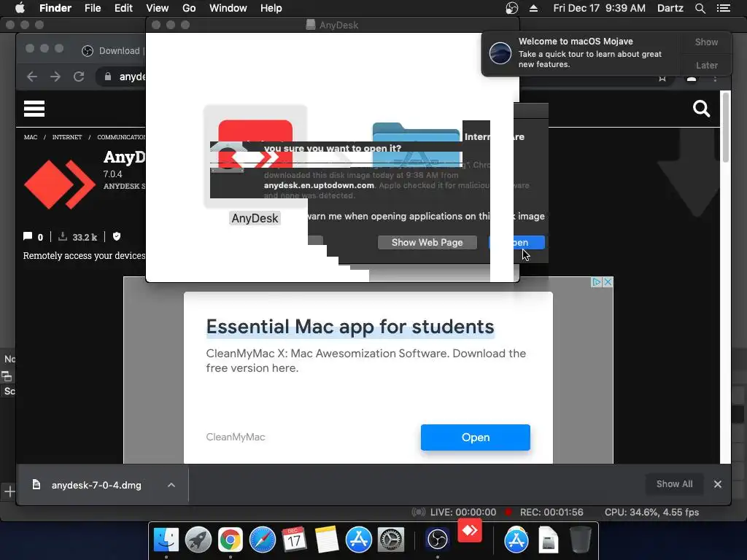Viewport: 747px width, 560px height.
Task: Click the CleanMyMac advertiser label
Action: (236, 437)
